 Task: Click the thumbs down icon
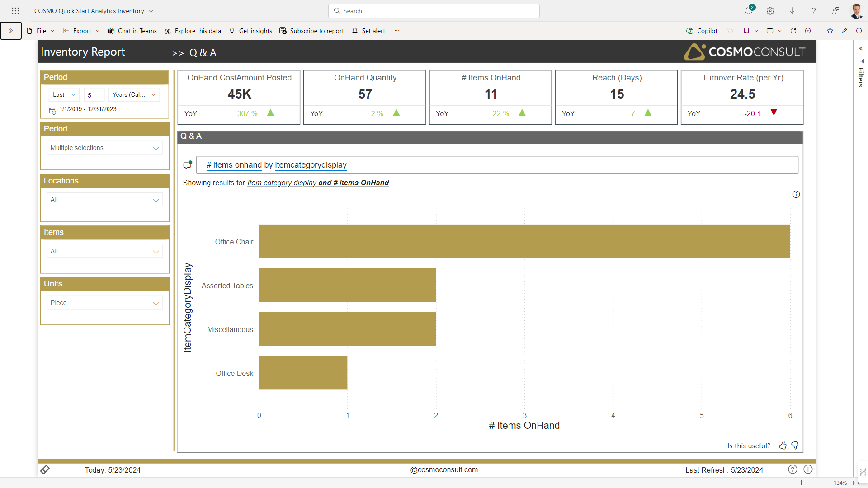(x=795, y=446)
